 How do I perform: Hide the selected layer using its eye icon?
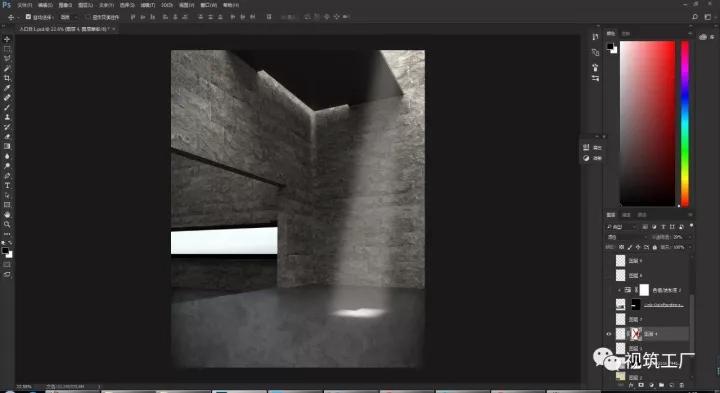pos(609,334)
